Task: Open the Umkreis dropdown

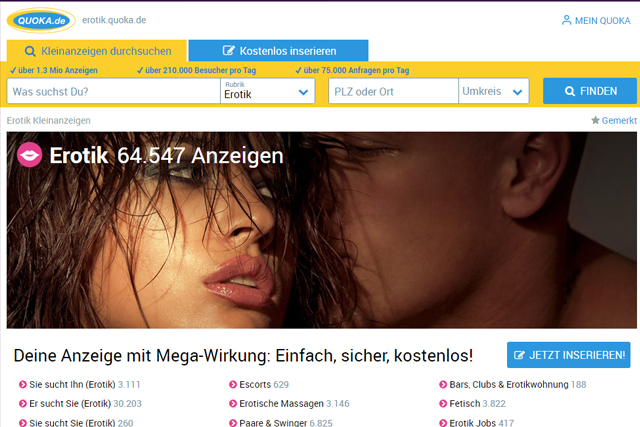Action: click(494, 91)
